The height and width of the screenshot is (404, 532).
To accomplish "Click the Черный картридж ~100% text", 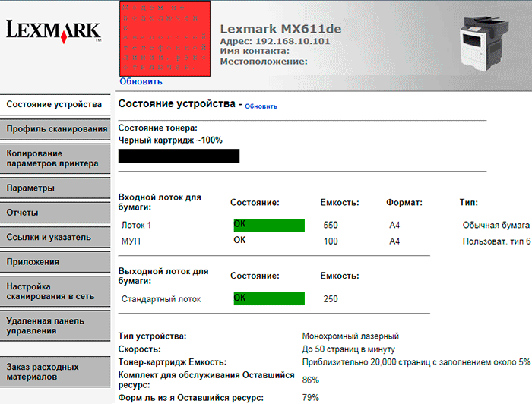I will coord(170,140).
